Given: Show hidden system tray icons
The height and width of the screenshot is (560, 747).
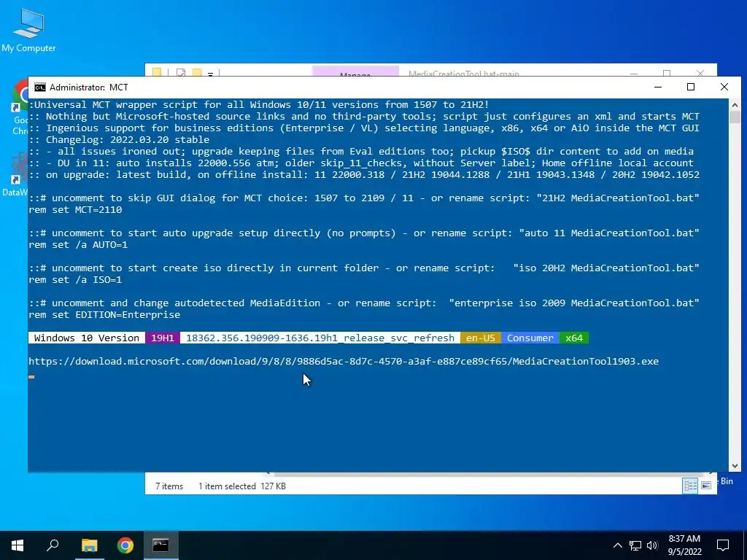Looking at the screenshot, I should pos(617,545).
